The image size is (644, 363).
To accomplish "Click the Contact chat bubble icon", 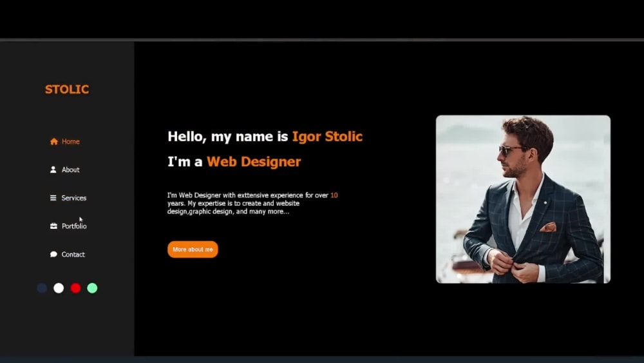I will (53, 254).
